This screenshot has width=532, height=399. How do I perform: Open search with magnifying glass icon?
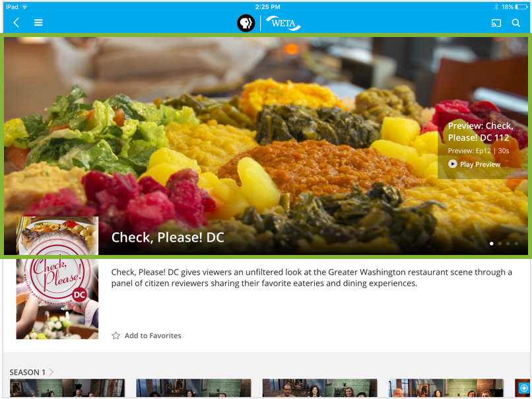click(x=515, y=22)
